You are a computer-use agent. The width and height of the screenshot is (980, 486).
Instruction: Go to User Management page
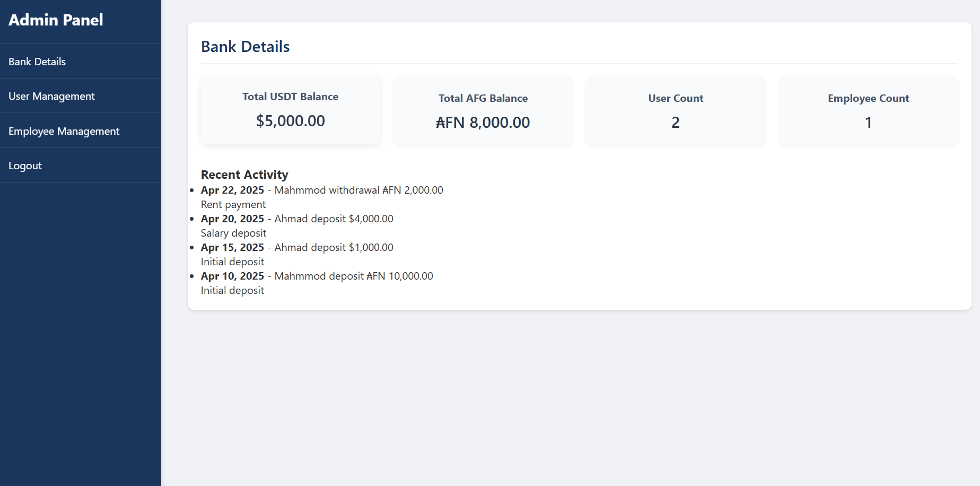(x=51, y=96)
